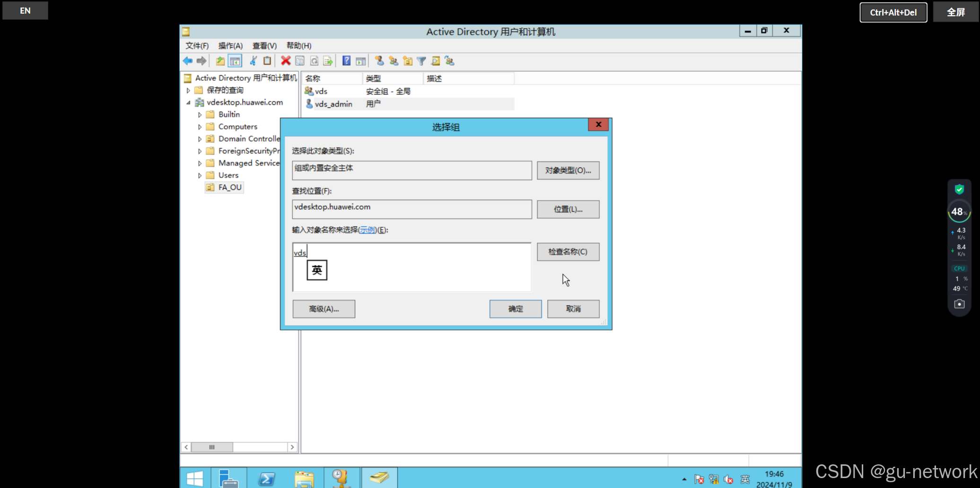Image resolution: width=980 pixels, height=488 pixels.
Task: Click the muted speaker tray icon
Action: click(x=729, y=479)
